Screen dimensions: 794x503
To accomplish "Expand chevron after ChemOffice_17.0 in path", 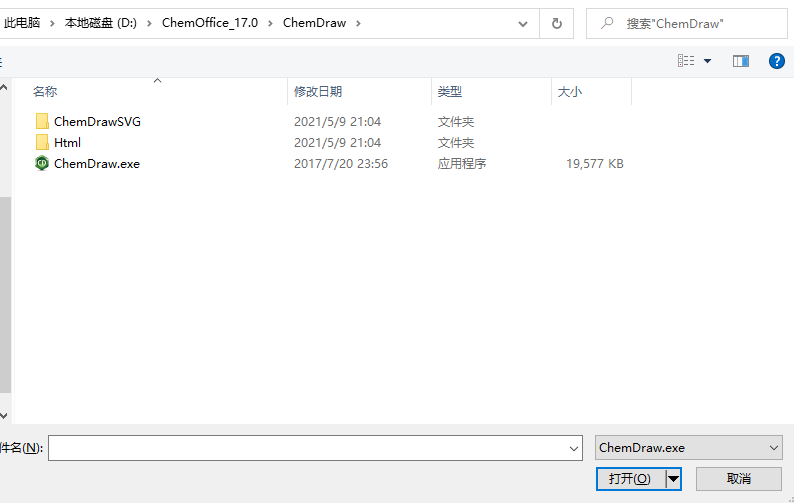I will click(x=270, y=24).
